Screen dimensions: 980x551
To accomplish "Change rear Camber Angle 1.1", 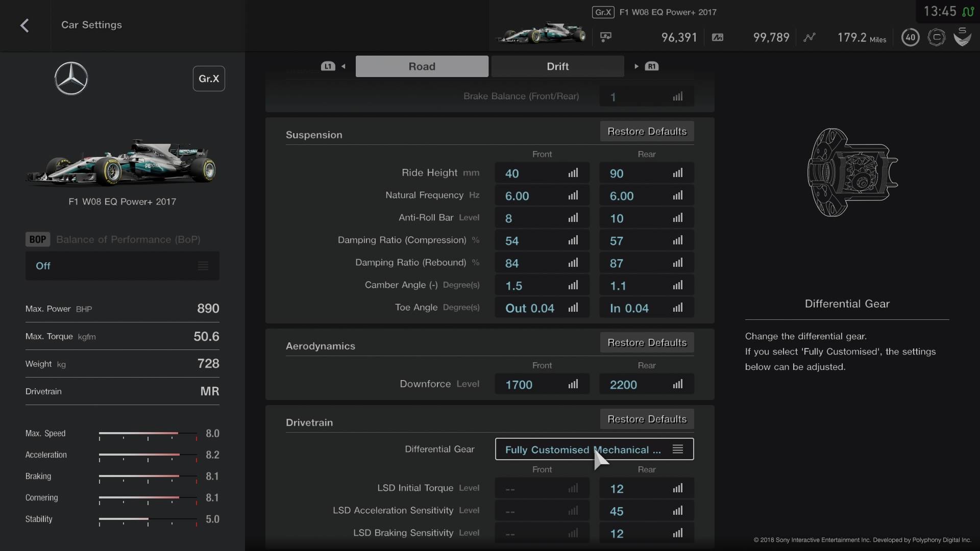I will 646,285.
